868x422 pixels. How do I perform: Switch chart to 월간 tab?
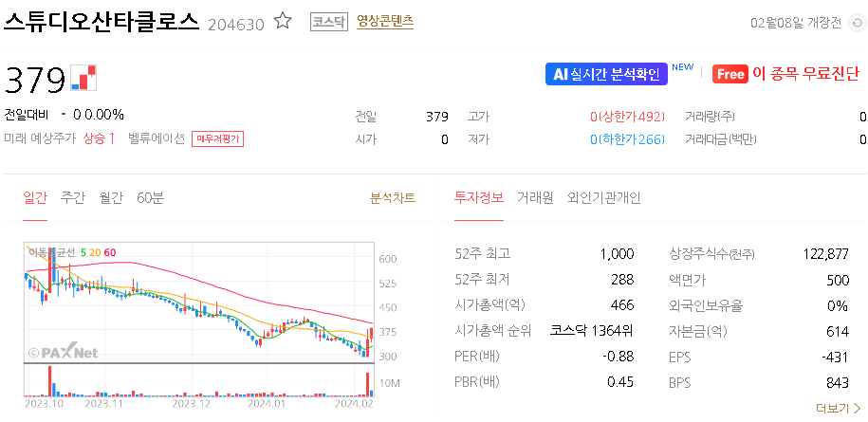(x=111, y=197)
